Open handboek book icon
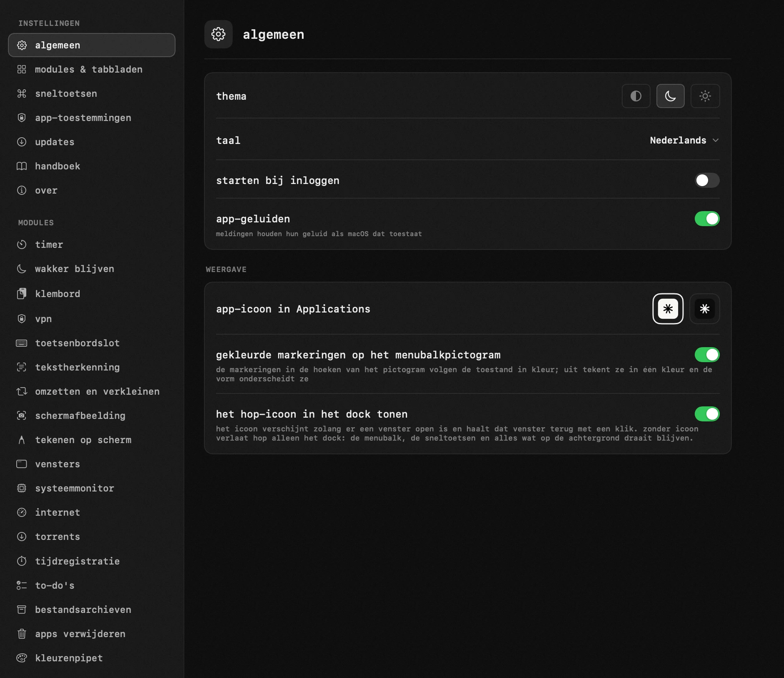784x678 pixels. [x=22, y=166]
